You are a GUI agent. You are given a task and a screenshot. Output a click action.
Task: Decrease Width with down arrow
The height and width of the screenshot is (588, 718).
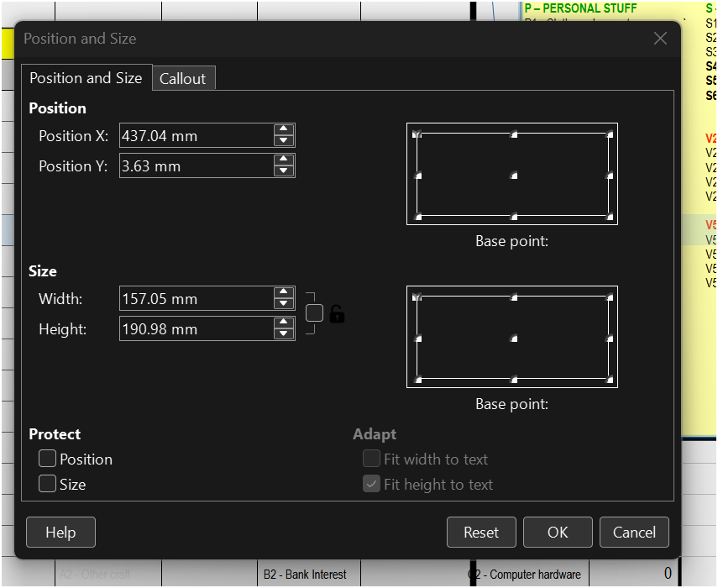284,304
